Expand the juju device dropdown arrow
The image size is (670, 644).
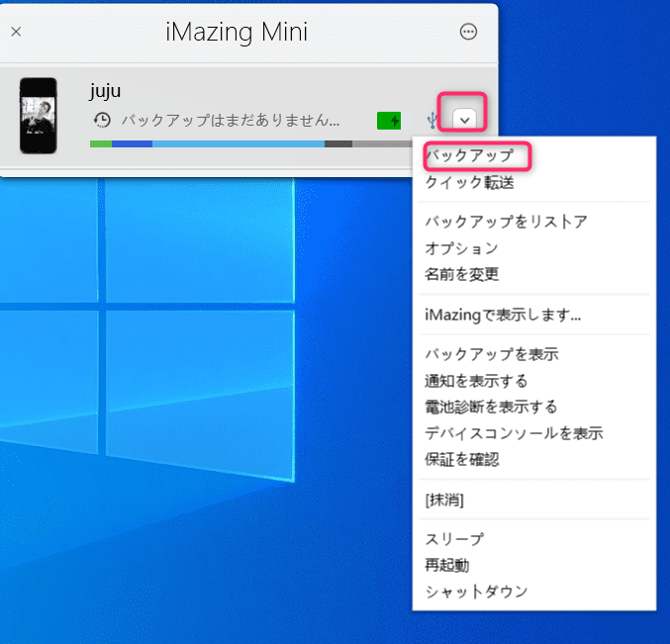coord(464,120)
